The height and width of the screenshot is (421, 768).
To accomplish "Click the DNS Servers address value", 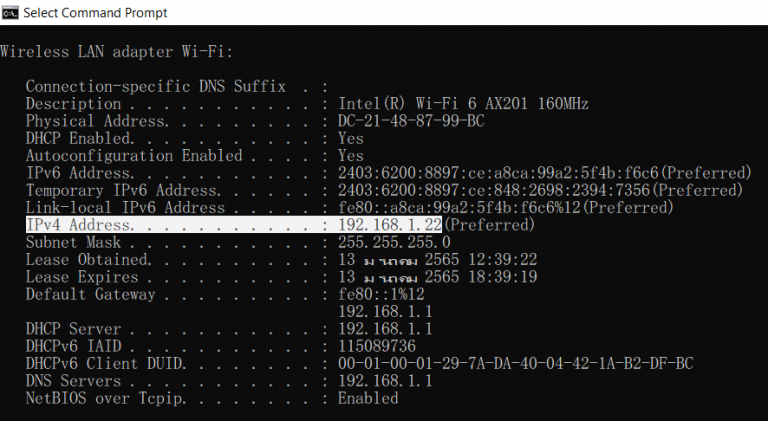I will (384, 381).
